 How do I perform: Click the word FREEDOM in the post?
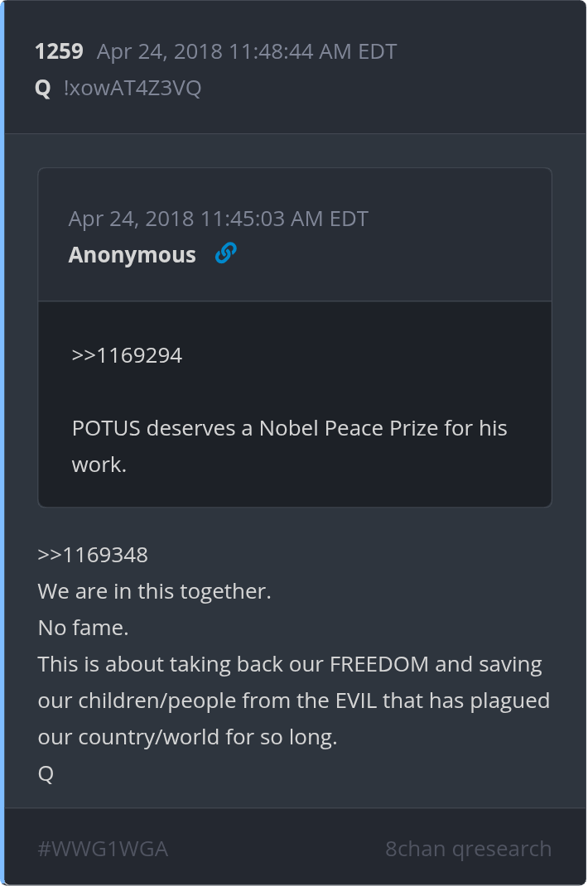click(x=379, y=664)
